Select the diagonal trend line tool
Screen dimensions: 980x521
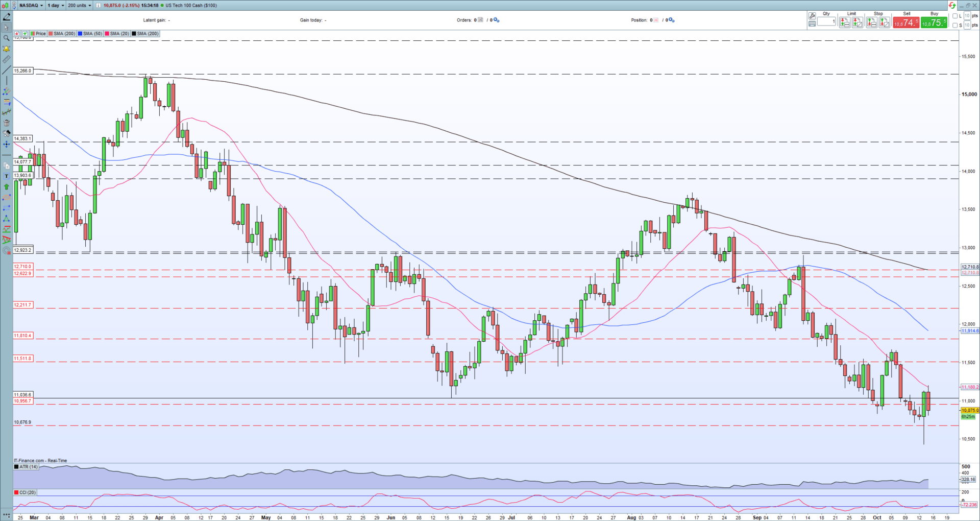7,70
